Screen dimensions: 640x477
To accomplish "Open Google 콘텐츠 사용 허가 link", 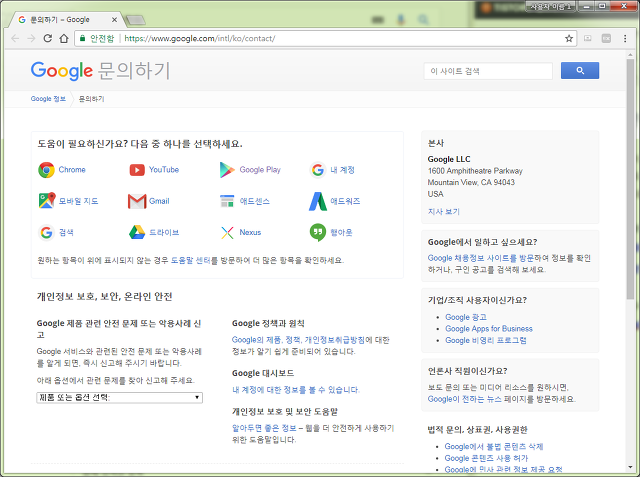I will pyautogui.click(x=486, y=458).
